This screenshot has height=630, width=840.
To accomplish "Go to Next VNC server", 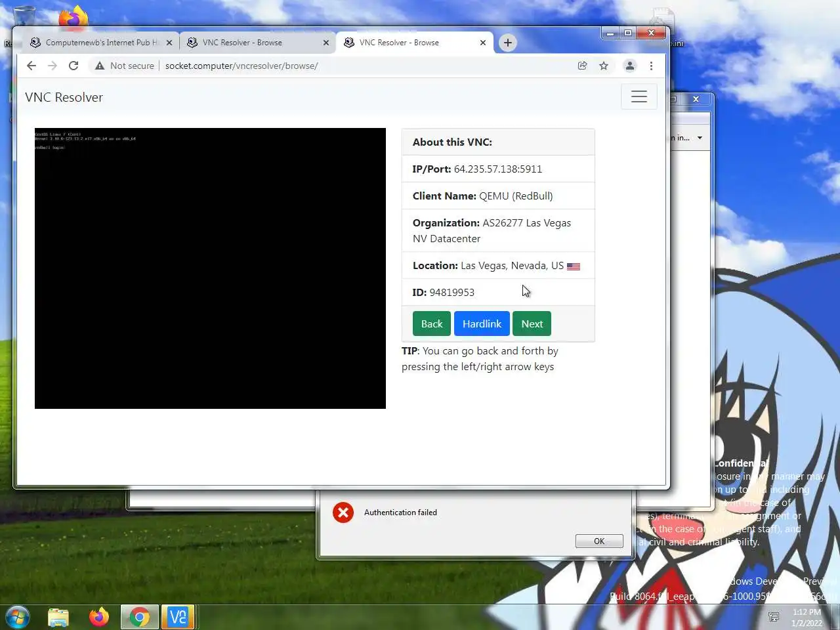I will point(532,324).
